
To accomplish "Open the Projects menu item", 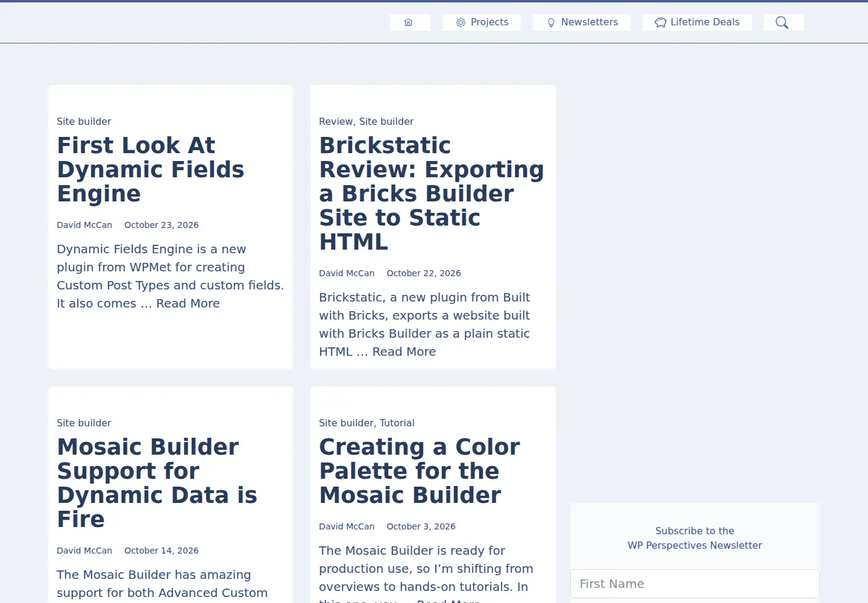I will [482, 22].
